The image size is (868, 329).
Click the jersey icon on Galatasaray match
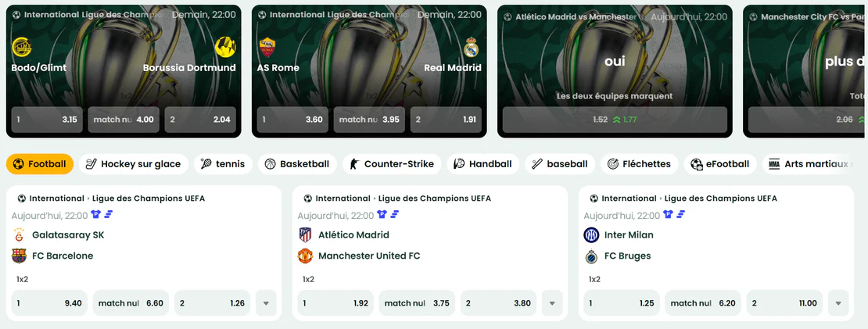(96, 215)
